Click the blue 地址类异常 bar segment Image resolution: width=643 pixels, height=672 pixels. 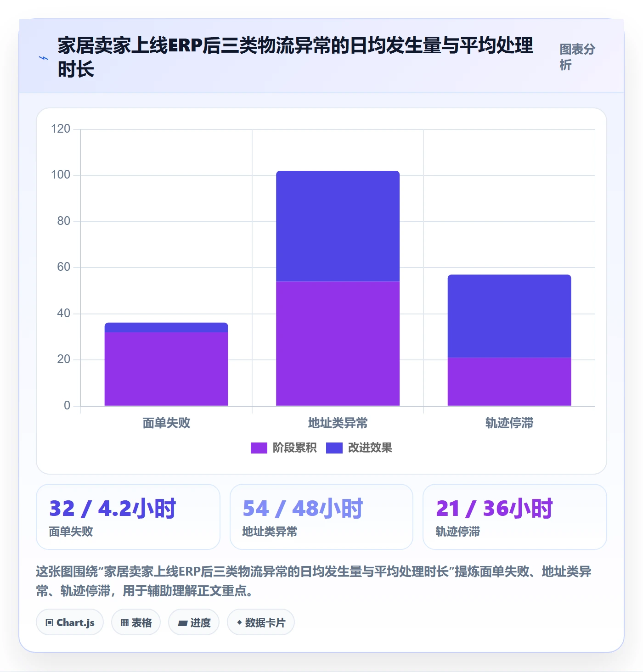338,226
